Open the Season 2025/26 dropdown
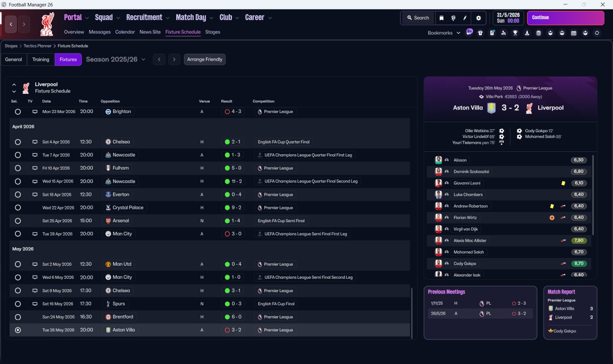This screenshot has height=364, width=613. click(x=115, y=59)
